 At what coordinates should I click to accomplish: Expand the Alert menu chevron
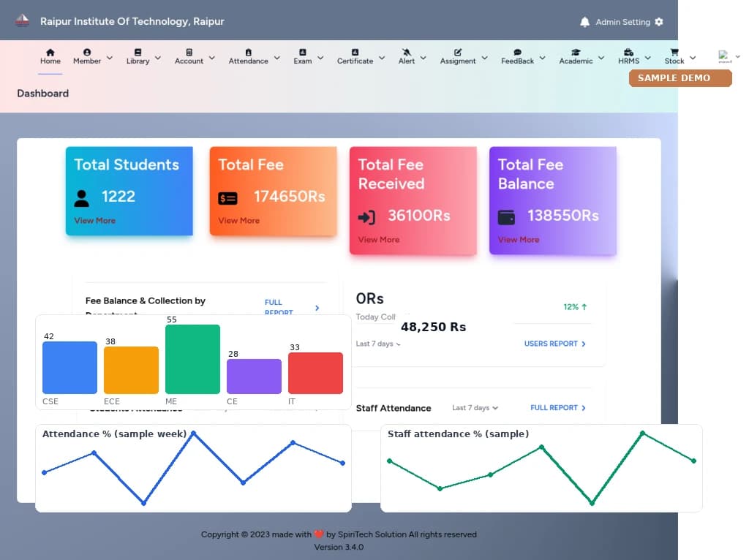[x=424, y=58]
